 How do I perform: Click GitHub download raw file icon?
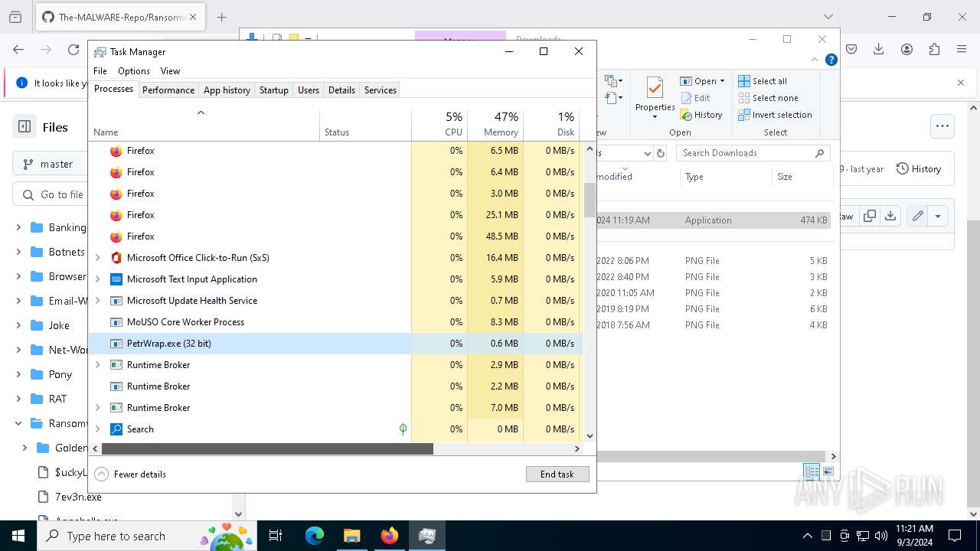[x=890, y=217]
